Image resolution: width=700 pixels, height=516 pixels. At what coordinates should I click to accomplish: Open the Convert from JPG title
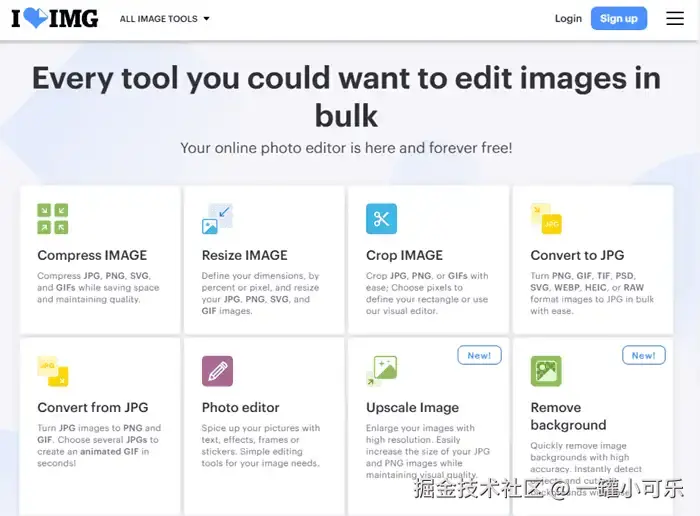point(93,408)
